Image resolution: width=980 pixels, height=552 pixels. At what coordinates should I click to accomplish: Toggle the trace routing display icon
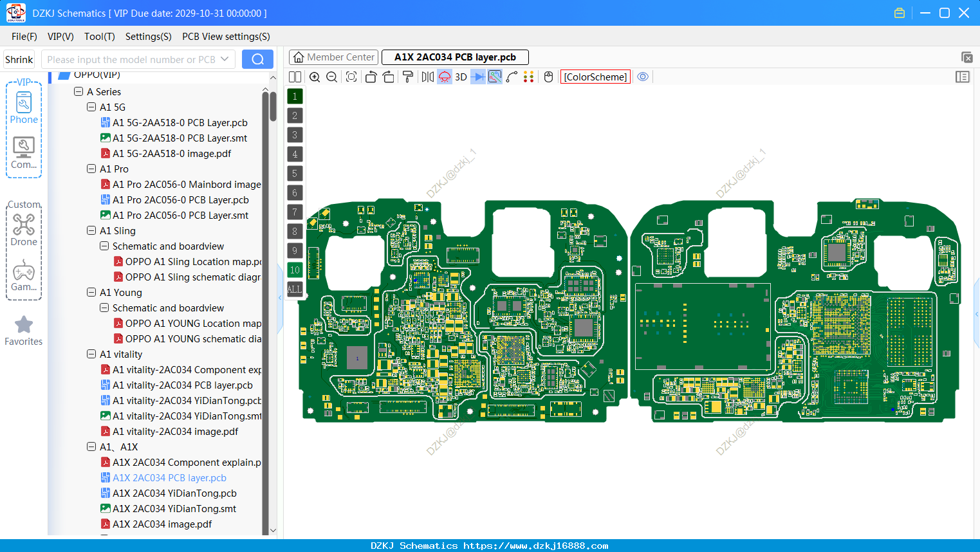click(x=495, y=77)
